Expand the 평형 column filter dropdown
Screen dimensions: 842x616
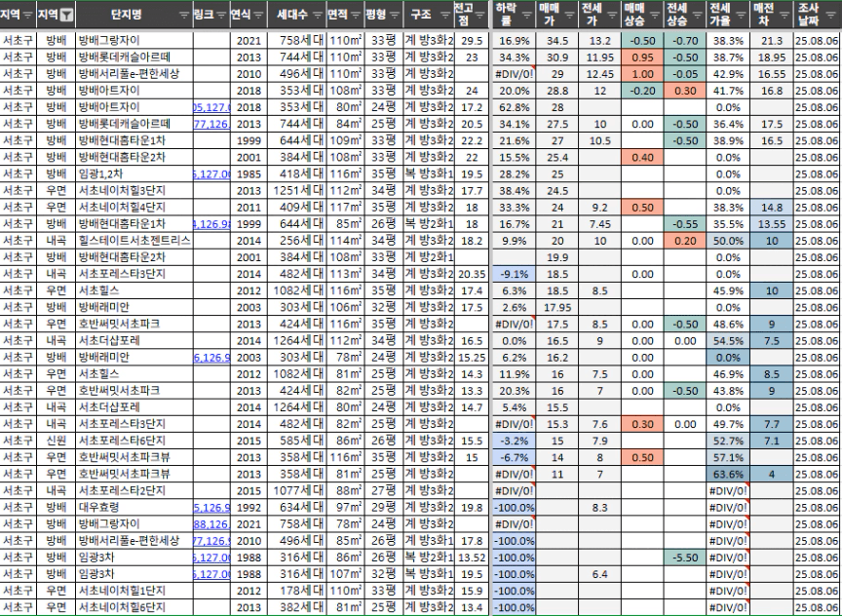pyautogui.click(x=394, y=15)
